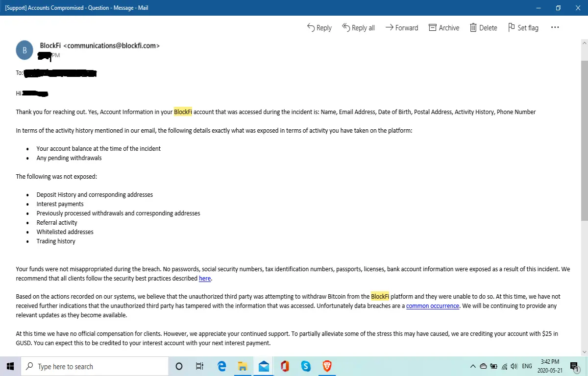Click the bullet 'Trading history'
This screenshot has width=588, height=376.
[56, 241]
